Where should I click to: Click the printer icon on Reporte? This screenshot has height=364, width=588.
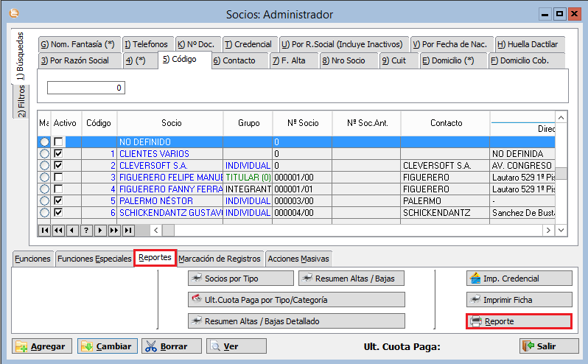click(x=476, y=321)
